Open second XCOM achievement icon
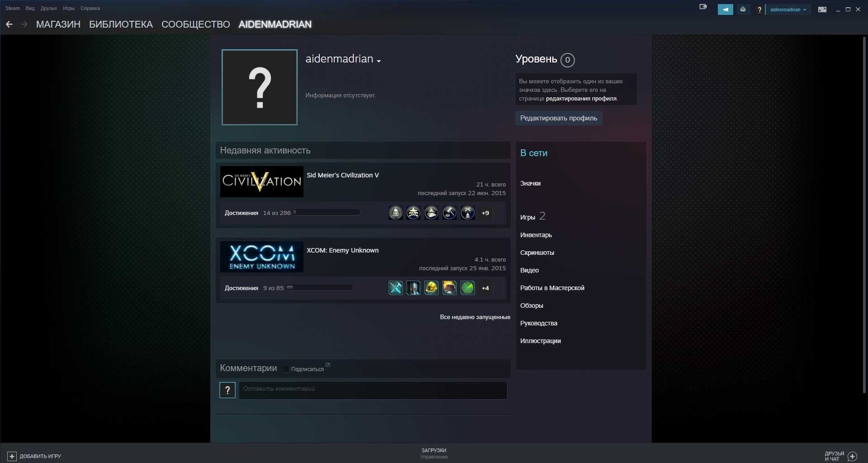The width and height of the screenshot is (868, 463). 413,288
